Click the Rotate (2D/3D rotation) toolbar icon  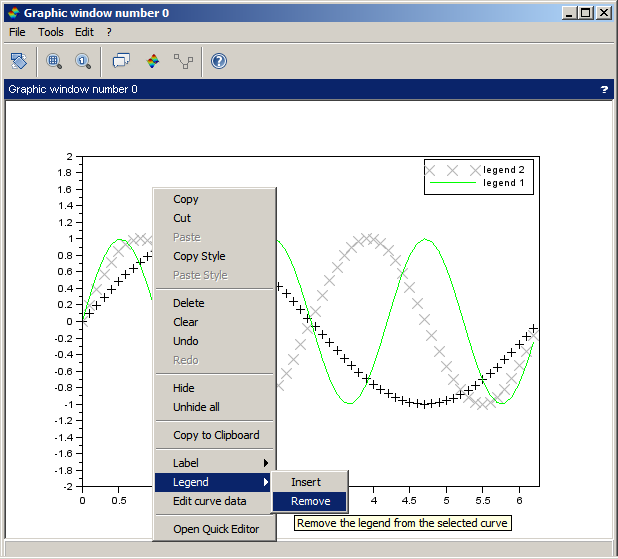[x=19, y=61]
